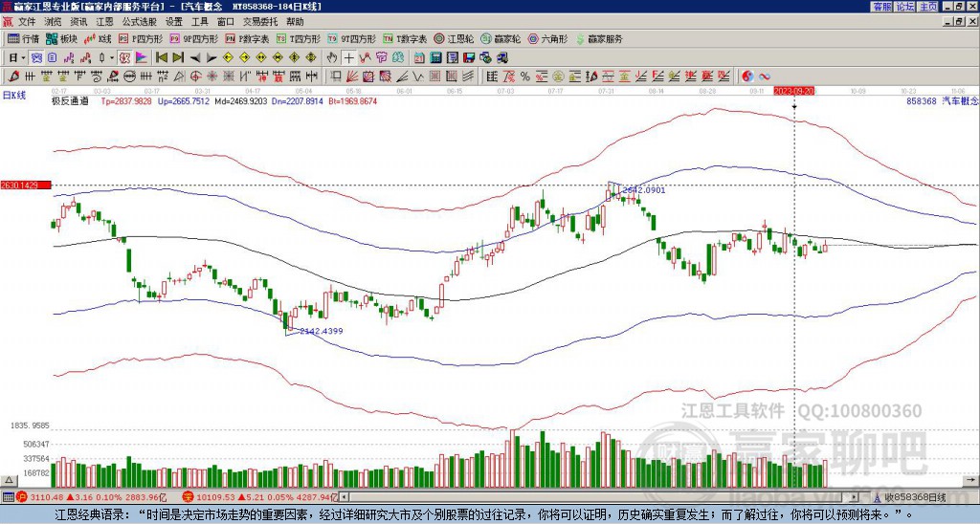The image size is (980, 524).
Task: Toggle the 权 adjustment button
Action: [x=123, y=58]
